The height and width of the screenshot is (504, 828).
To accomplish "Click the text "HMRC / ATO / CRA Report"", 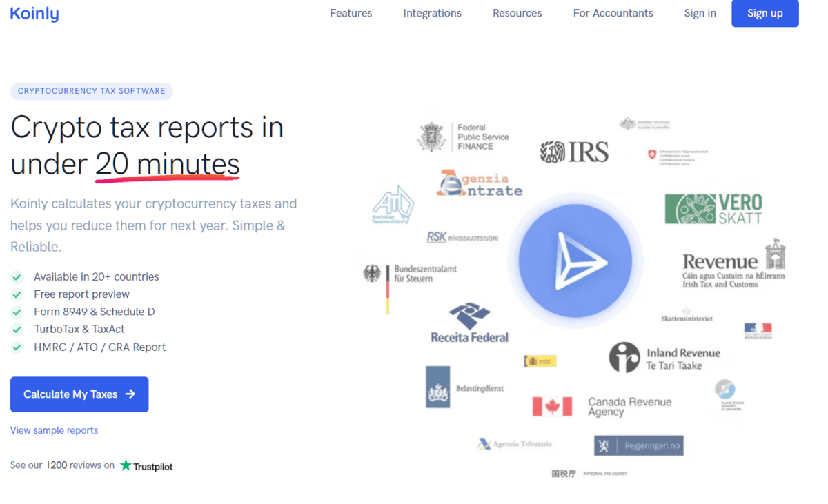I will 100,347.
